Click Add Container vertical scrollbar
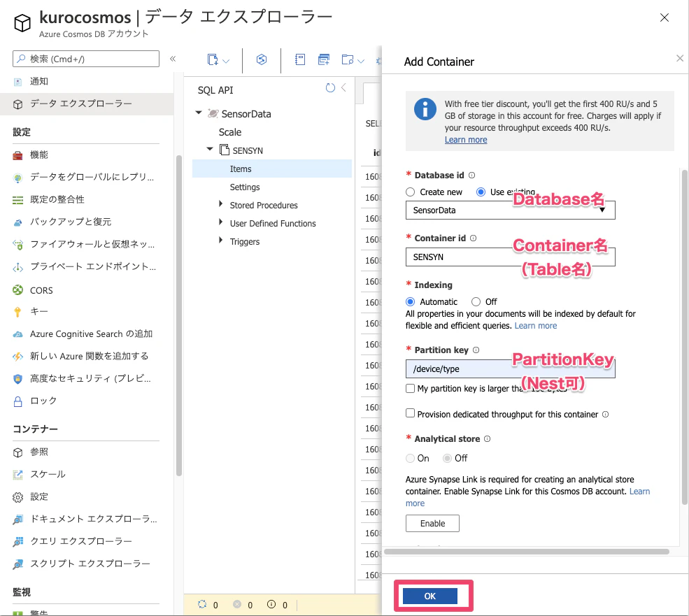The width and height of the screenshot is (689, 616). coord(685,338)
